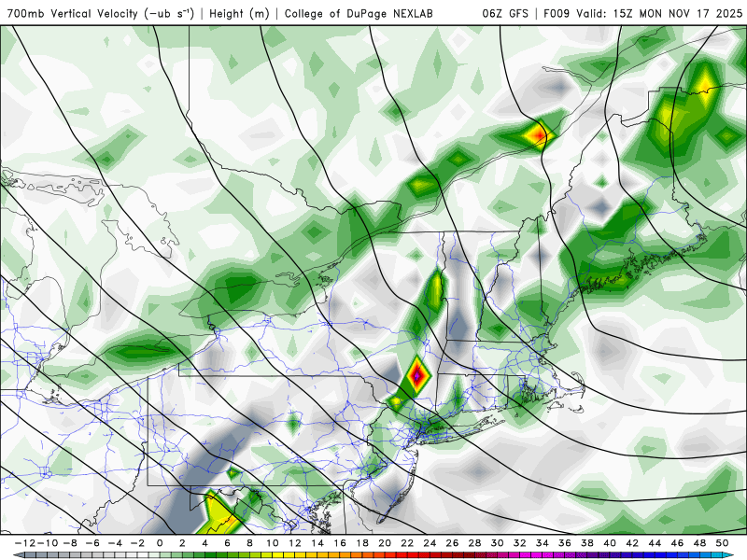Click the '38' value on the color scale
747x560 pixels.
pyautogui.click(x=587, y=543)
